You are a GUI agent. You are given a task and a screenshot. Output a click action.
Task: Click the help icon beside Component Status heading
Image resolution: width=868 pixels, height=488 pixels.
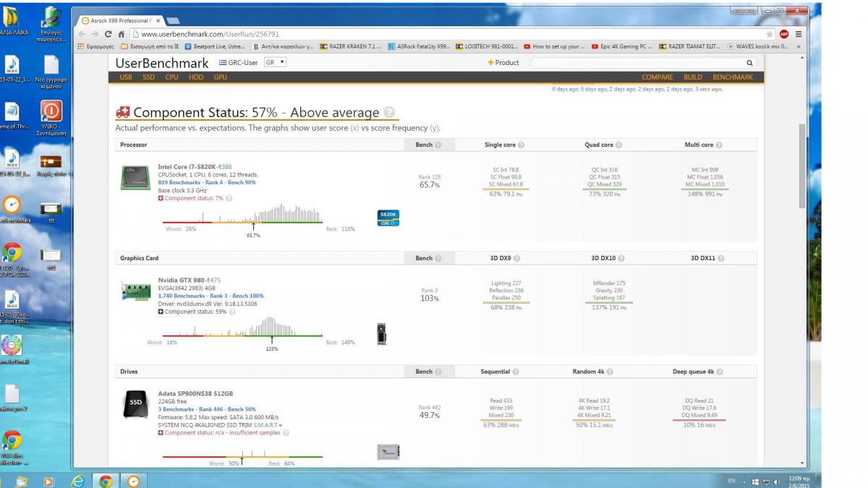click(390, 112)
